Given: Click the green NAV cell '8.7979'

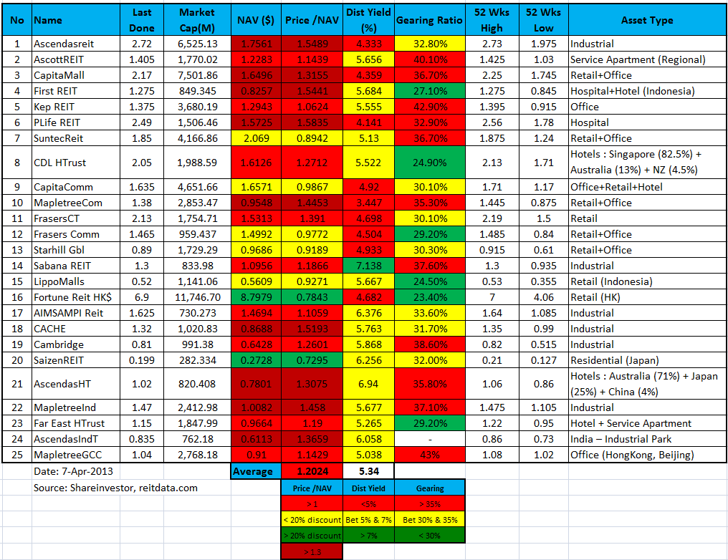Looking at the screenshot, I should coord(256,297).
